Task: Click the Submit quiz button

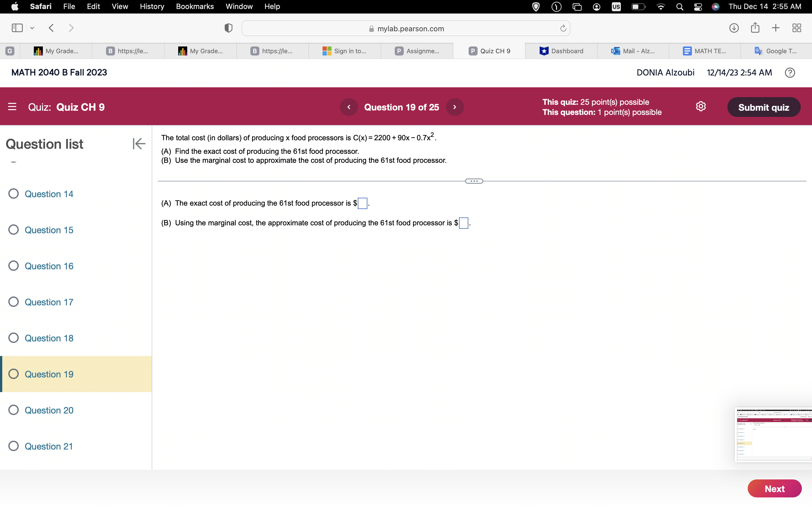Action: tap(764, 107)
